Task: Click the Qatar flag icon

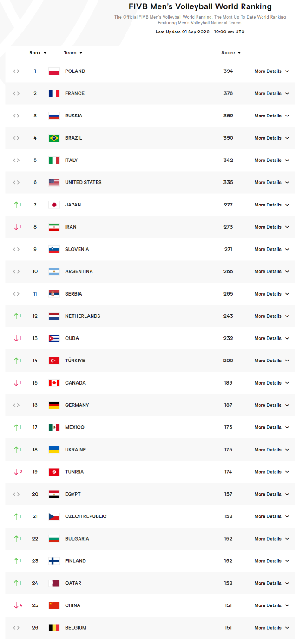Action: 54,584
